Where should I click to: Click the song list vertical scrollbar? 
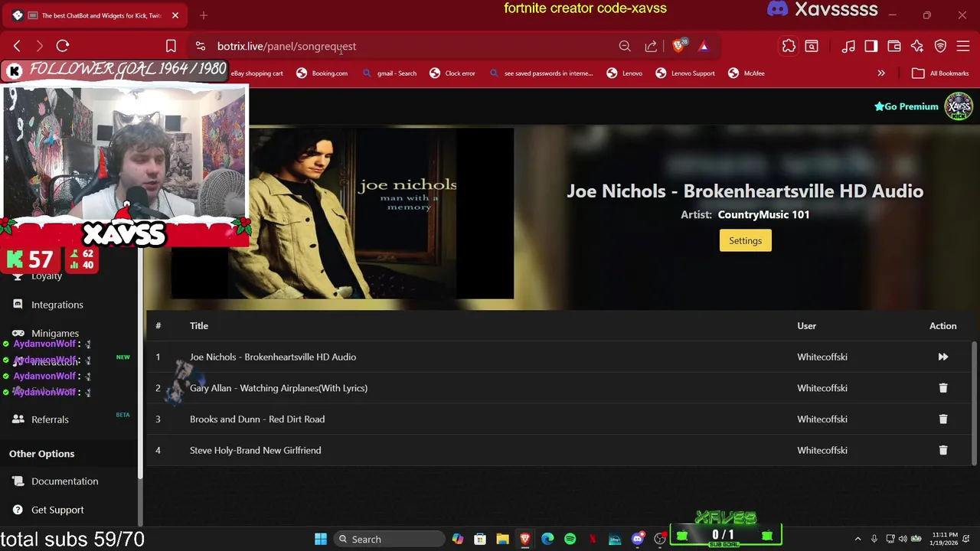(975, 402)
